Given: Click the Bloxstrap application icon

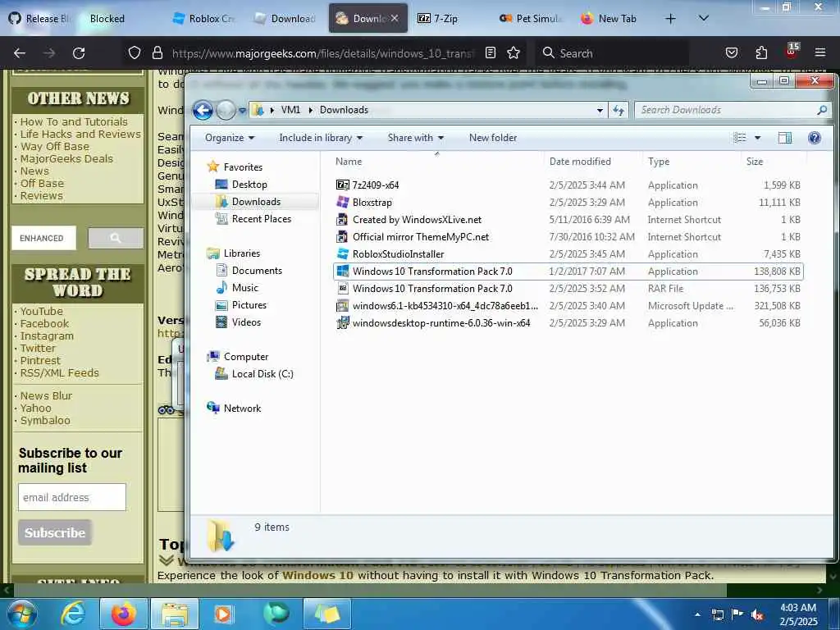Looking at the screenshot, I should pyautogui.click(x=342, y=202).
